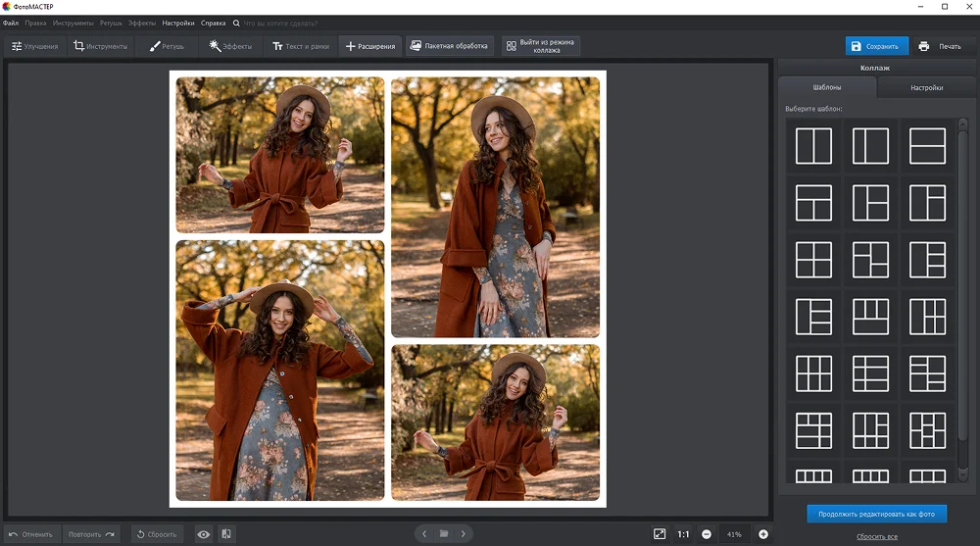Save the collage with Сохранить button
The width and height of the screenshot is (980, 546).
877,46
